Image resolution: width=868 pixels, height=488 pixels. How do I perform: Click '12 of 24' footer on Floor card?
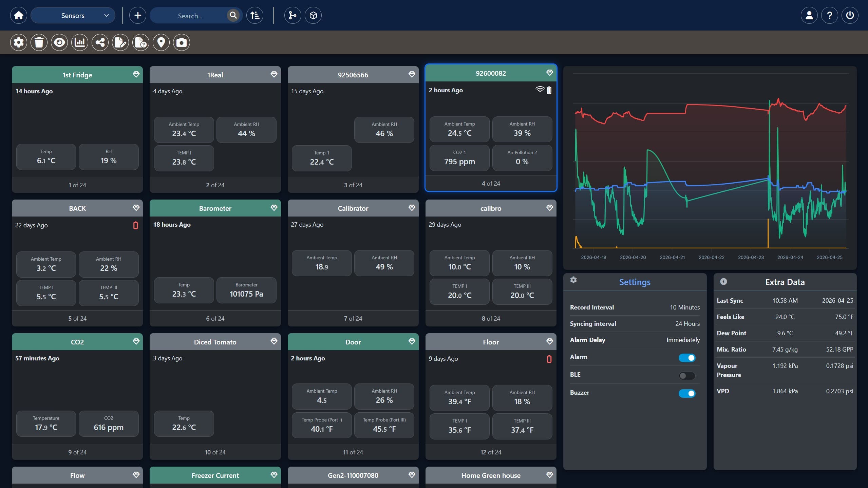(491, 452)
